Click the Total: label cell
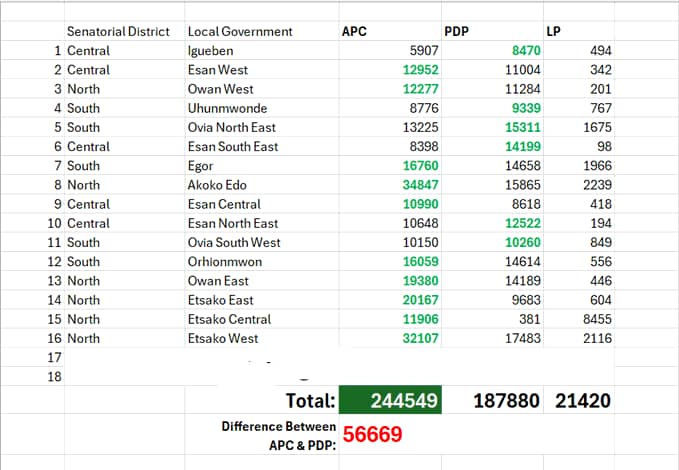679x470 pixels. (x=262, y=400)
